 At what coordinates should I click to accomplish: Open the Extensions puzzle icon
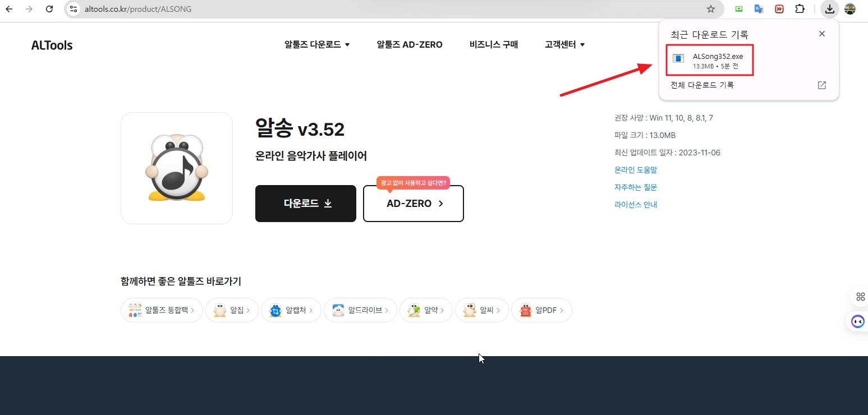800,9
